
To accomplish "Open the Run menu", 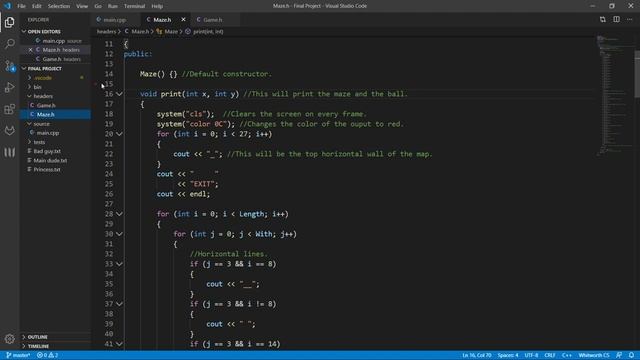I will tap(113, 6).
